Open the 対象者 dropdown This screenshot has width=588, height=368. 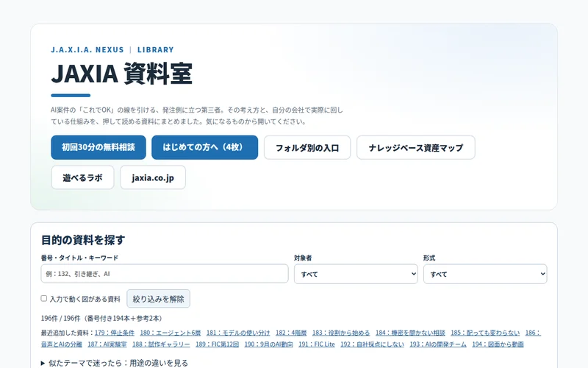coord(356,274)
